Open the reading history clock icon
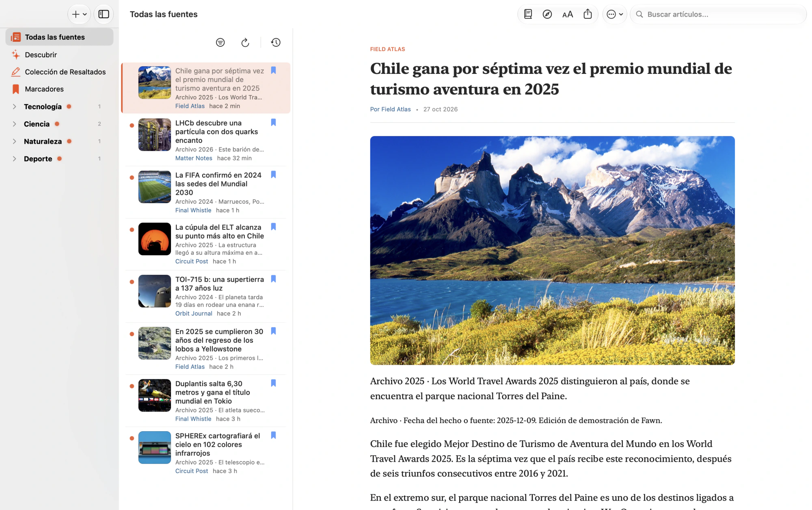 [276, 43]
